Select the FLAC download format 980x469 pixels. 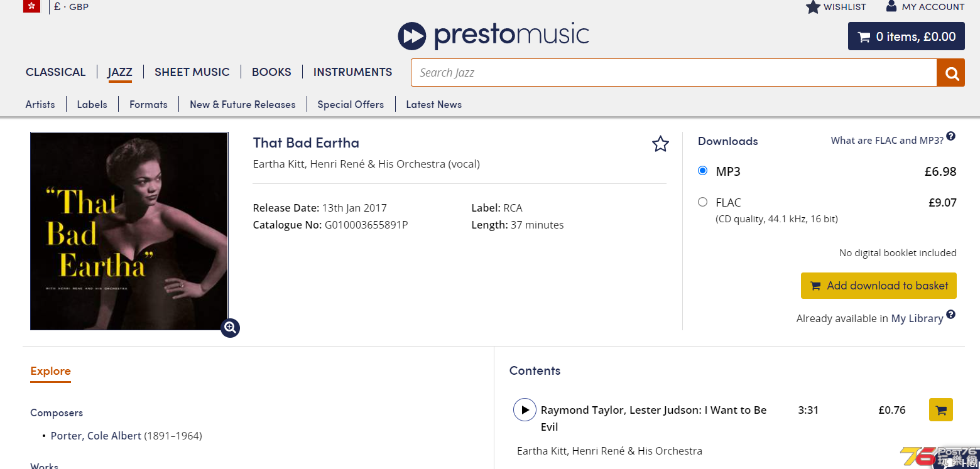click(x=703, y=202)
